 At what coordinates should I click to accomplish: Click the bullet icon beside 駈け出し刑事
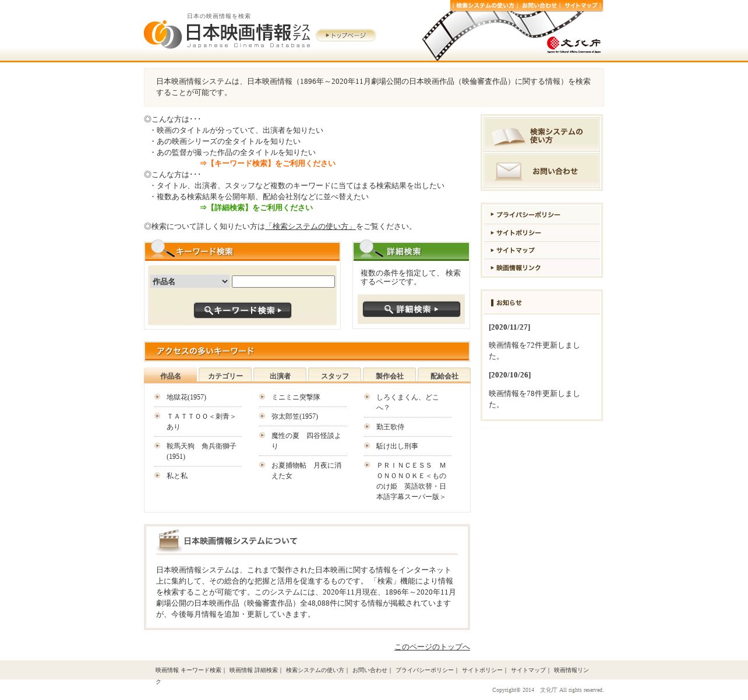click(367, 446)
